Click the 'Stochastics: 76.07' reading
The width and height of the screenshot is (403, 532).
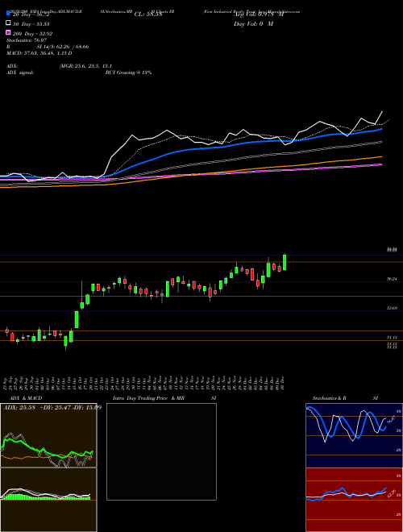27,40
